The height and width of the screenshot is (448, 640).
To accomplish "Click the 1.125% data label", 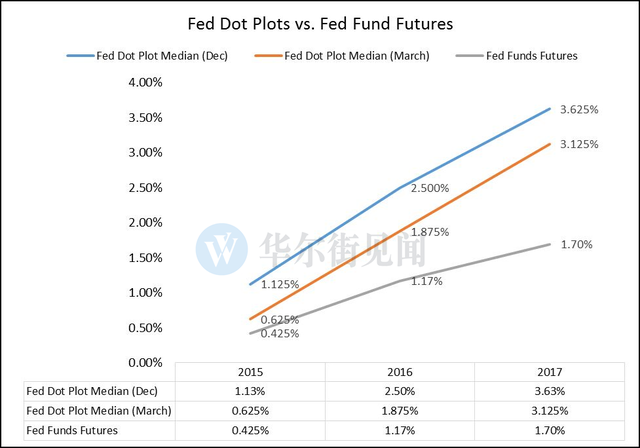I will [x=280, y=284].
